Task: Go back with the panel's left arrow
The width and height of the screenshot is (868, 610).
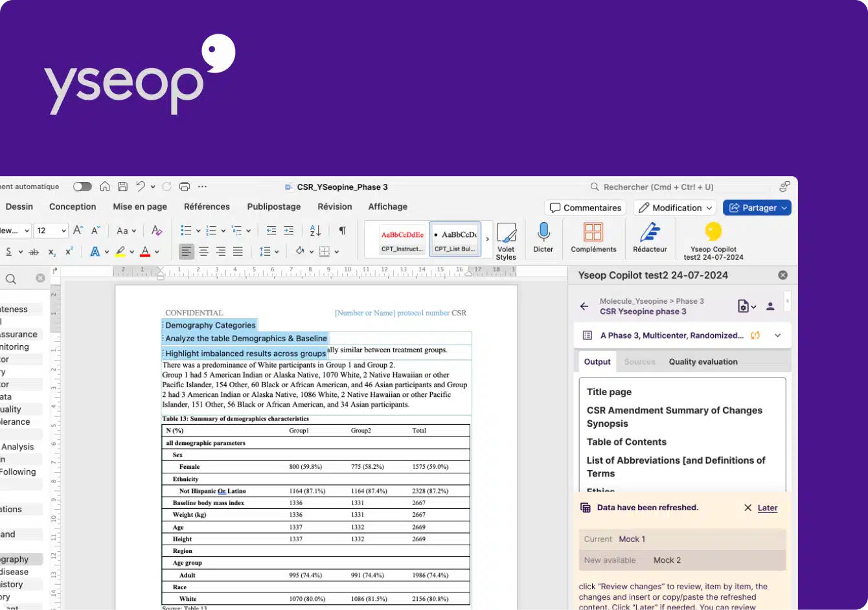Action: (x=584, y=306)
